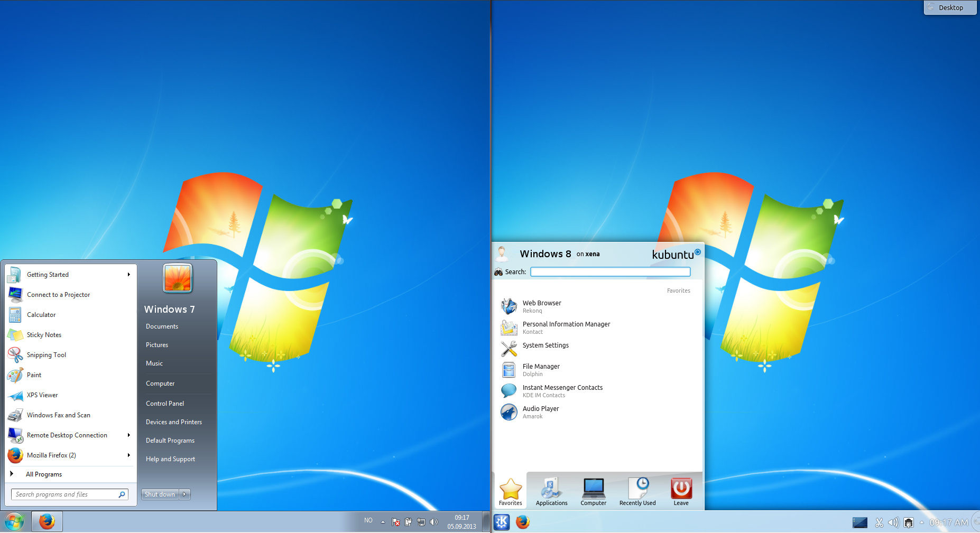Open the Kubuntu application launcher icon

point(501,522)
